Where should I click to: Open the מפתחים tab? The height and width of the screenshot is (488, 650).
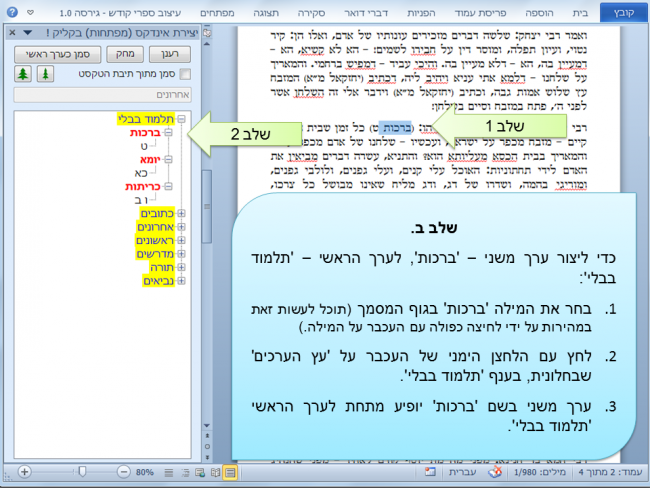(217, 13)
